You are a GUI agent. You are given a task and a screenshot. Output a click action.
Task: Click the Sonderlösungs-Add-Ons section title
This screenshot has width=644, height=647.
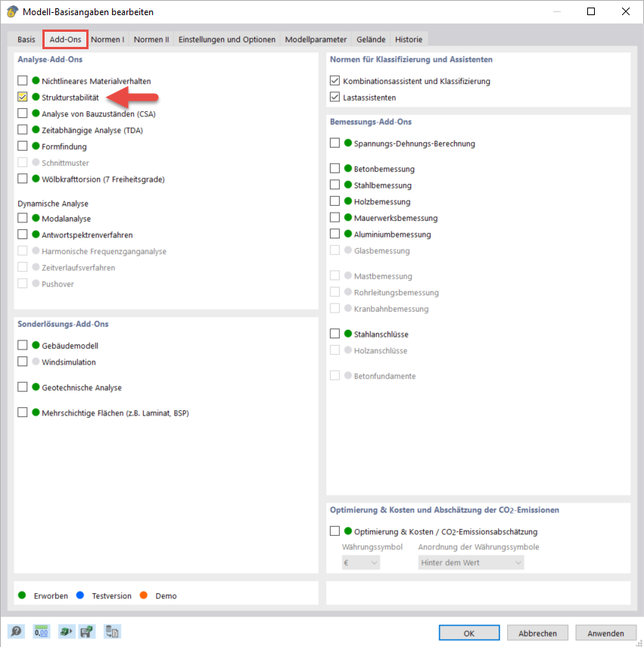pyautogui.click(x=63, y=324)
